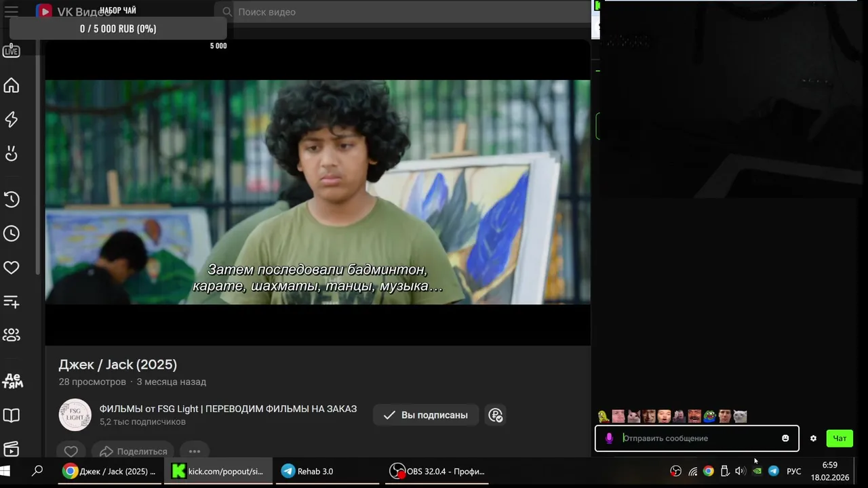Insert the yellow character emote

pyautogui.click(x=604, y=416)
